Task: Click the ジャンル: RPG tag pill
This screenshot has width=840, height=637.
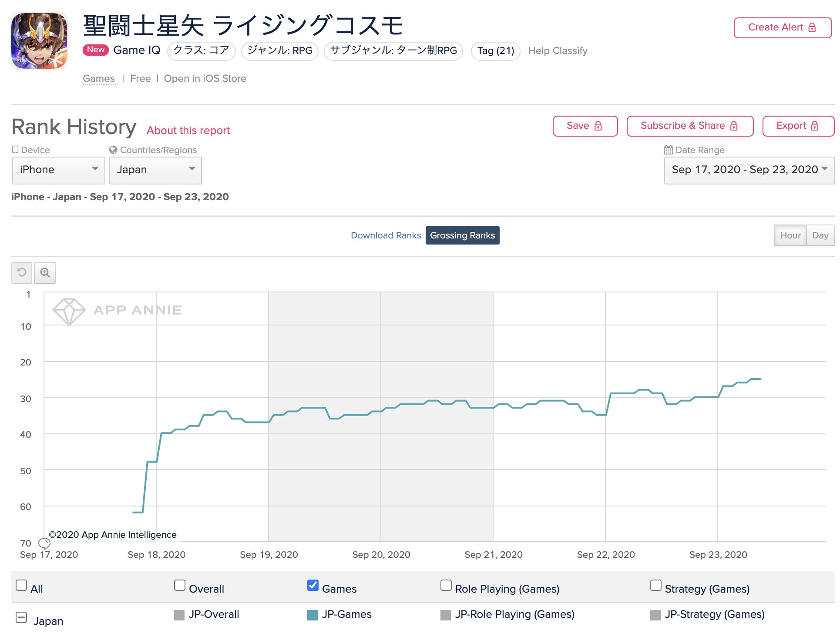Action: pos(280,51)
